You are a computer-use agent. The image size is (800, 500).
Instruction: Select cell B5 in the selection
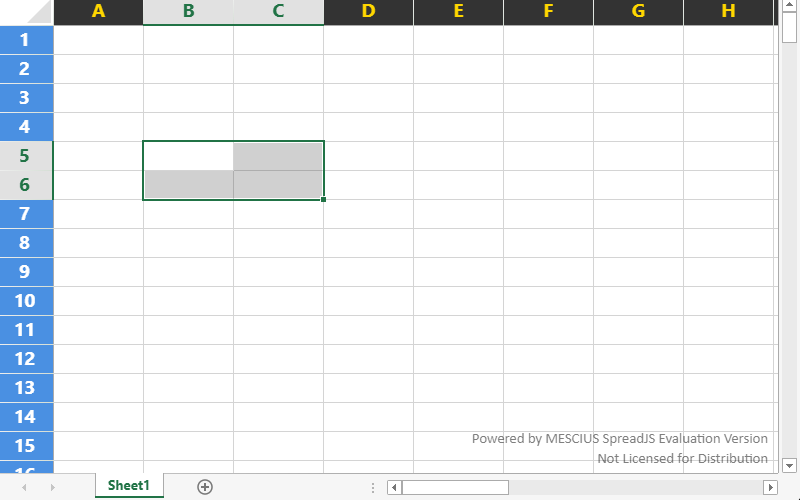(x=188, y=156)
